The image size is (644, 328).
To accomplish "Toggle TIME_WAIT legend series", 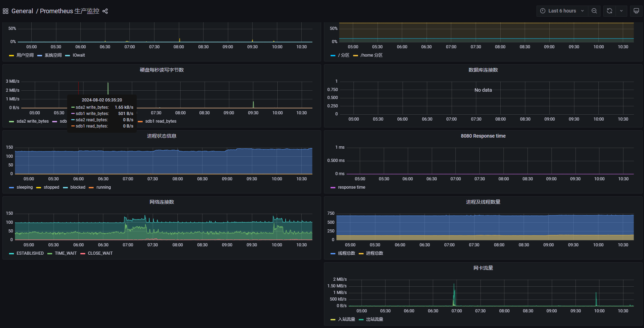I will tap(66, 253).
